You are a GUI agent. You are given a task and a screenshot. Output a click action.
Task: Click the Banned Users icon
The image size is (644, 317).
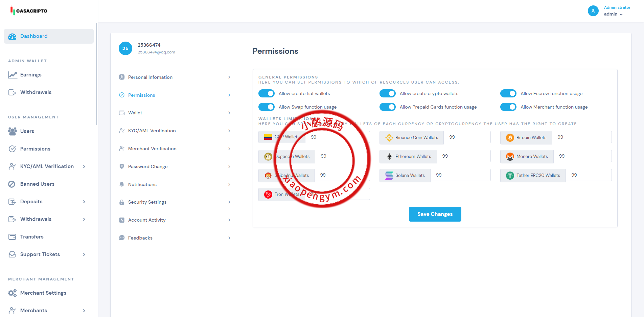[12, 184]
